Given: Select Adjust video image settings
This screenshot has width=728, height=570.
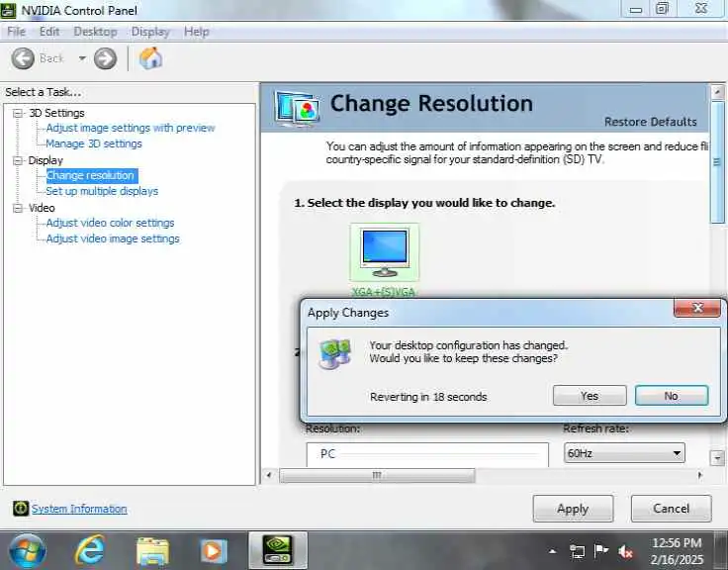Looking at the screenshot, I should pyautogui.click(x=113, y=238).
